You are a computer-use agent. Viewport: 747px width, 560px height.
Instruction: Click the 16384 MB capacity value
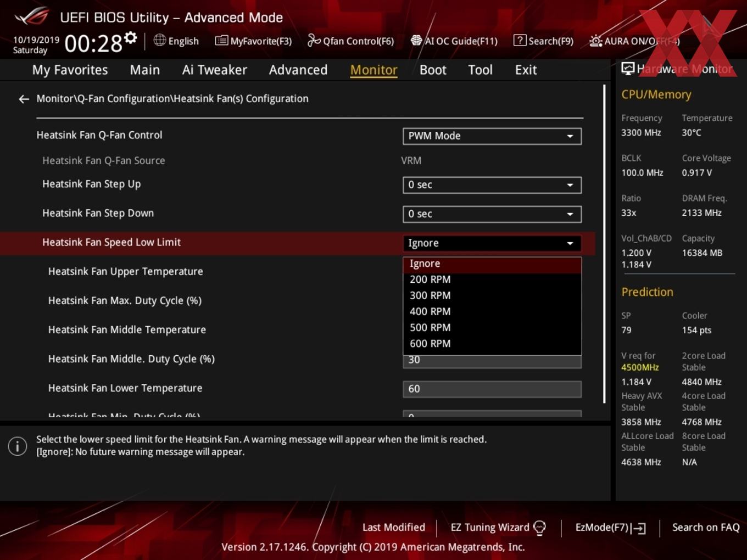tap(702, 253)
